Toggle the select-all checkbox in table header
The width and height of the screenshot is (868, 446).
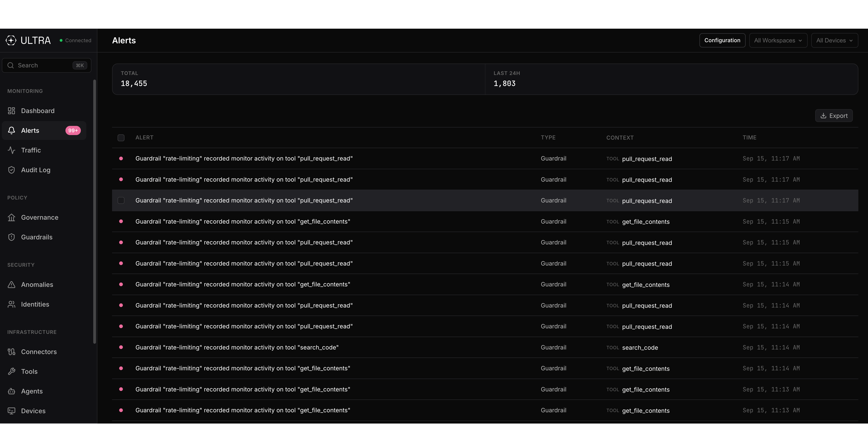pos(121,138)
